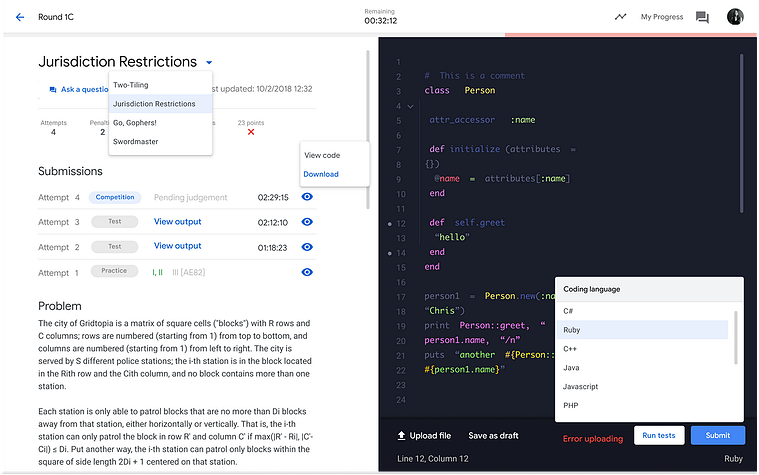This screenshot has height=475, width=759.
Task: Open My Progress
Action: coord(662,17)
